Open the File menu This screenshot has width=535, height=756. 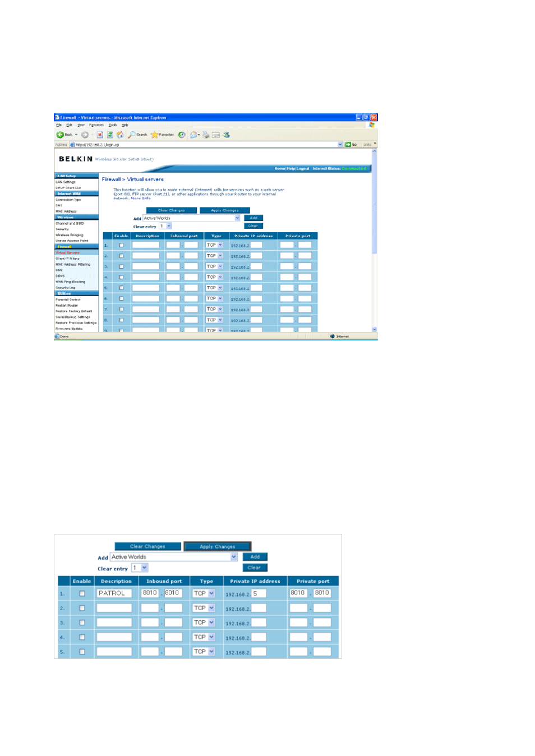point(59,125)
